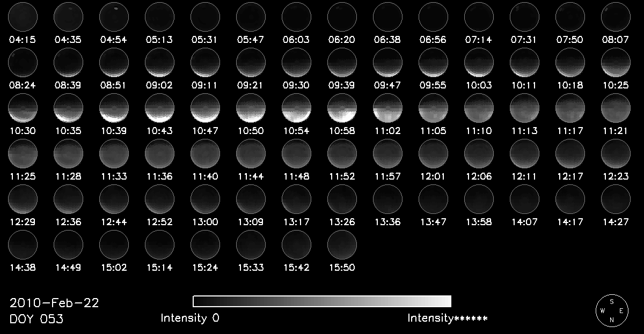Click the 2010-Feb-22 date text
The height and width of the screenshot is (334, 644).
(x=54, y=303)
